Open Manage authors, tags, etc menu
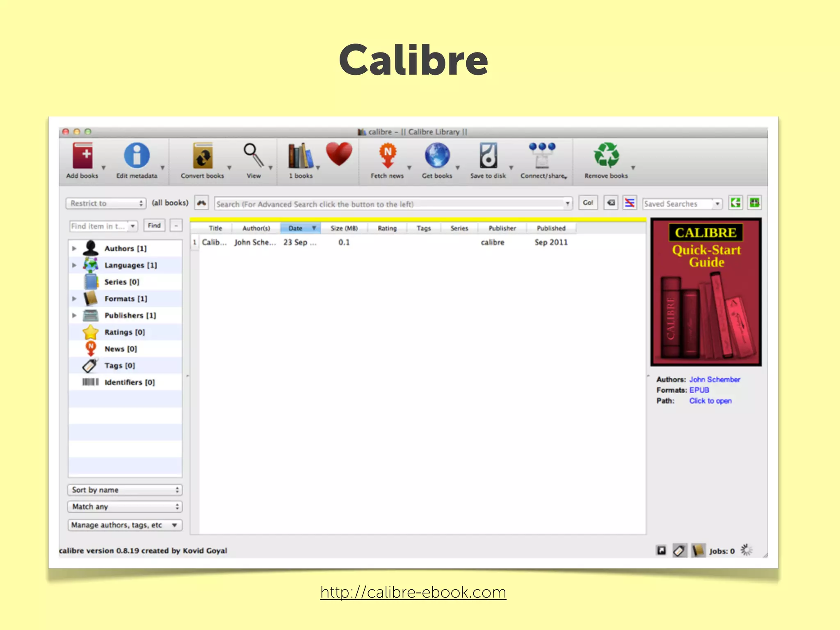The image size is (840, 630). pyautogui.click(x=125, y=525)
